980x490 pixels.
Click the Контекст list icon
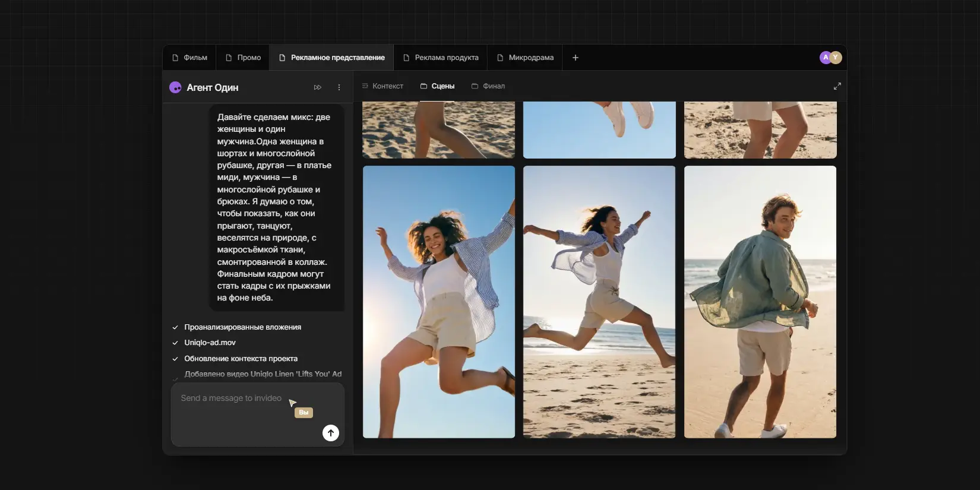pos(365,86)
